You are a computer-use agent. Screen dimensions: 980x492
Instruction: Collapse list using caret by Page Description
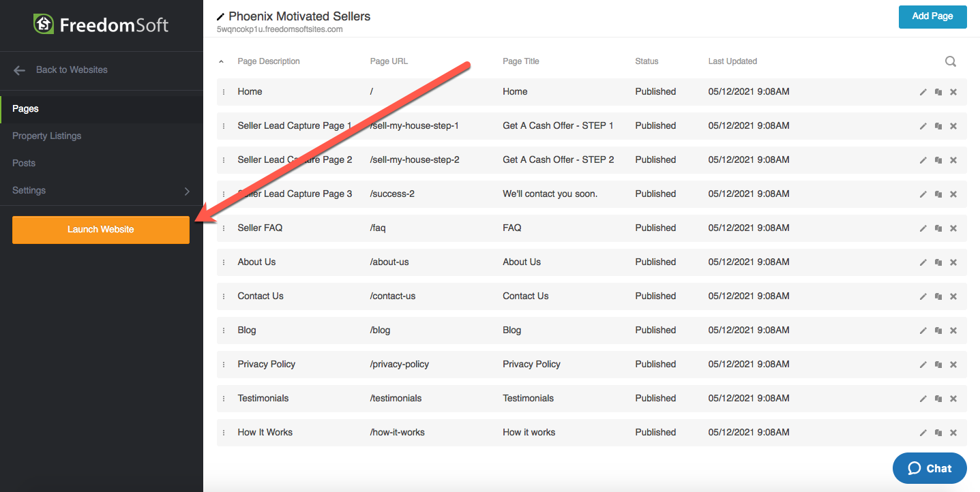(221, 62)
